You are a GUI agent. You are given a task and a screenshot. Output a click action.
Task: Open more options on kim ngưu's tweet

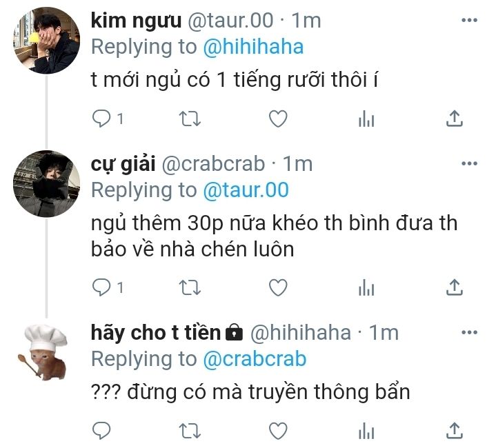(x=469, y=21)
